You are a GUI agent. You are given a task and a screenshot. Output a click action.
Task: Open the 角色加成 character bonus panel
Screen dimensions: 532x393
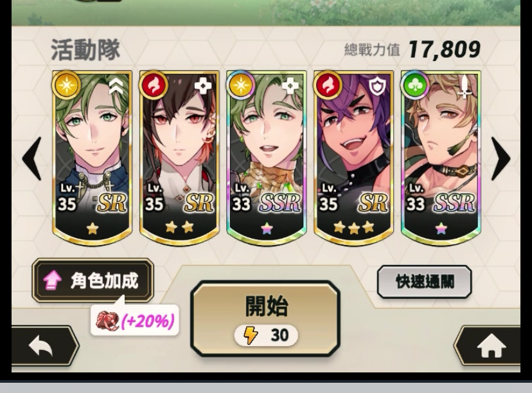tap(93, 280)
